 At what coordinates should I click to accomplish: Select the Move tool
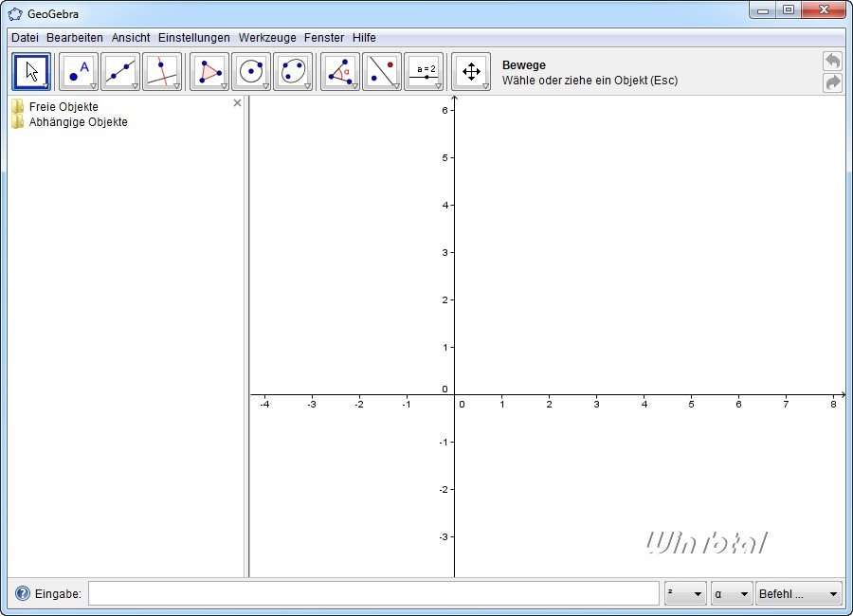(31, 71)
